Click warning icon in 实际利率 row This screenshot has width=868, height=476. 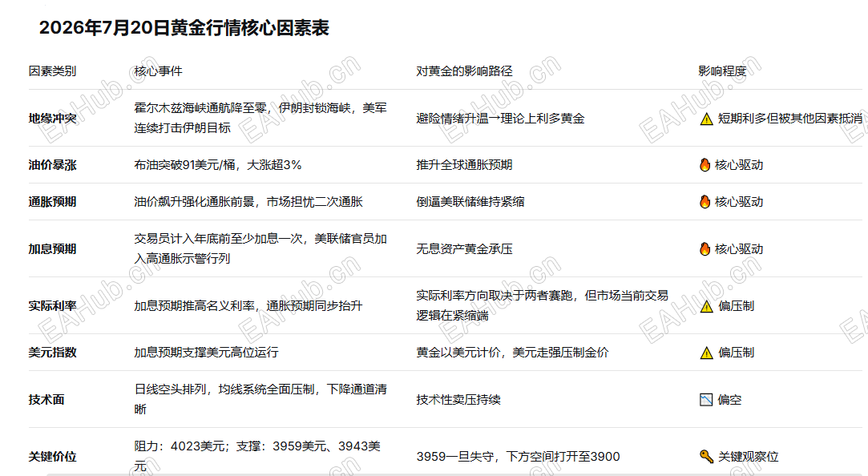pos(706,307)
